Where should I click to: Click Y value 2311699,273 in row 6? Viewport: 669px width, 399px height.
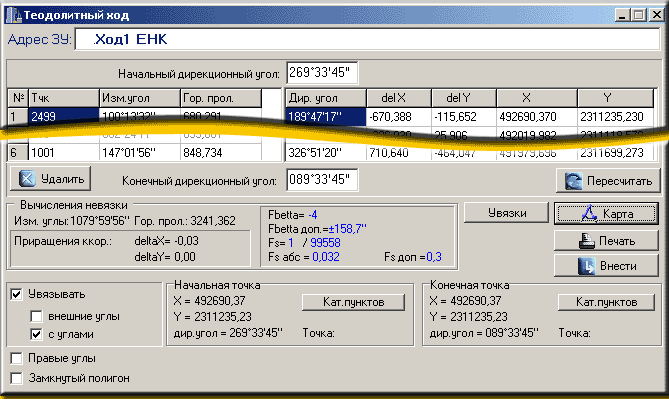tap(615, 152)
